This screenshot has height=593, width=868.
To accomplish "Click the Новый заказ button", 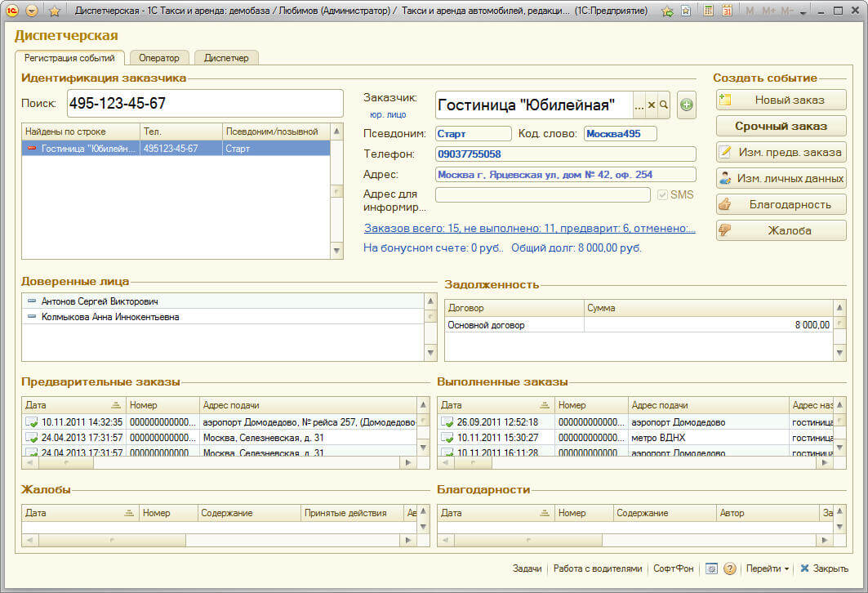I will [x=781, y=100].
